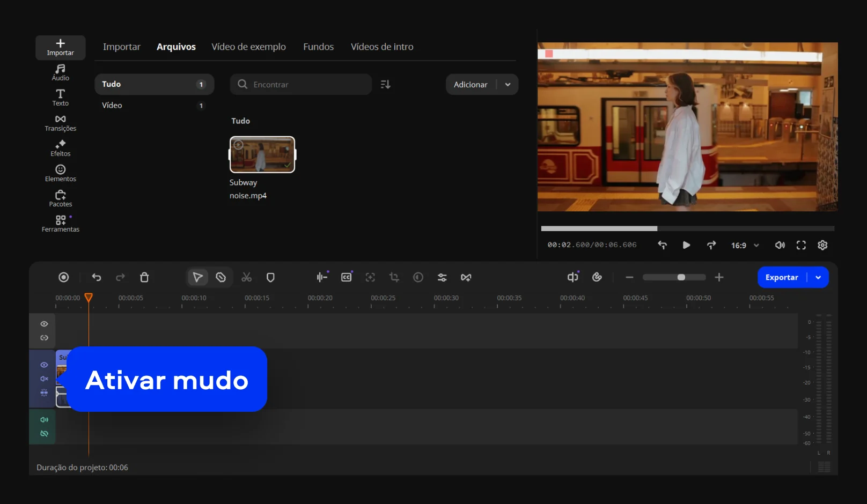Switch to the Fundos tab
867x504 pixels.
point(318,47)
